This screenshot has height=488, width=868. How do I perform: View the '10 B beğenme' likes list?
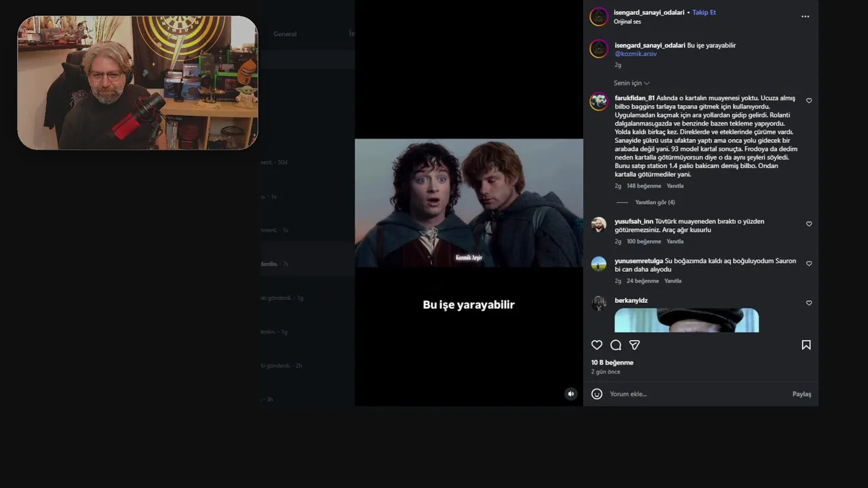(612, 363)
